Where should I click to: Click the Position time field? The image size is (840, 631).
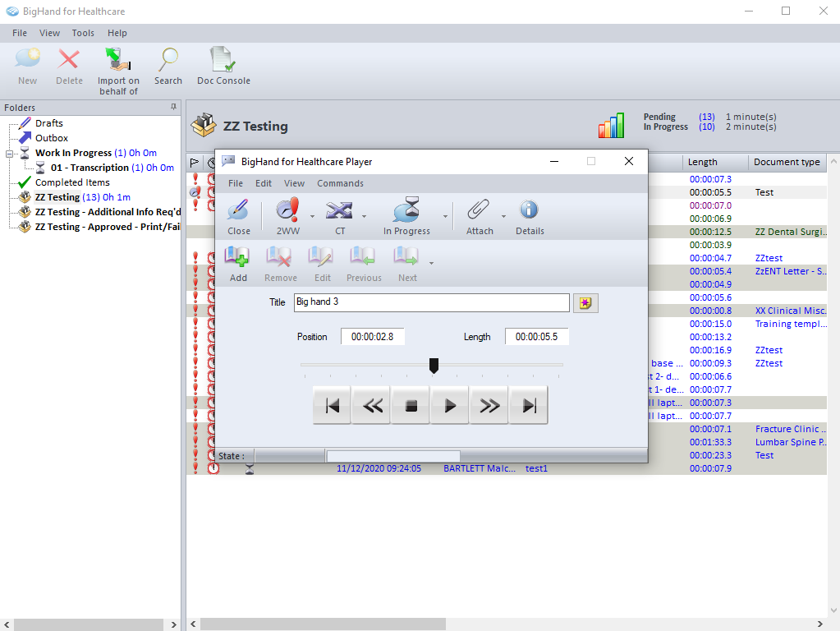click(372, 337)
